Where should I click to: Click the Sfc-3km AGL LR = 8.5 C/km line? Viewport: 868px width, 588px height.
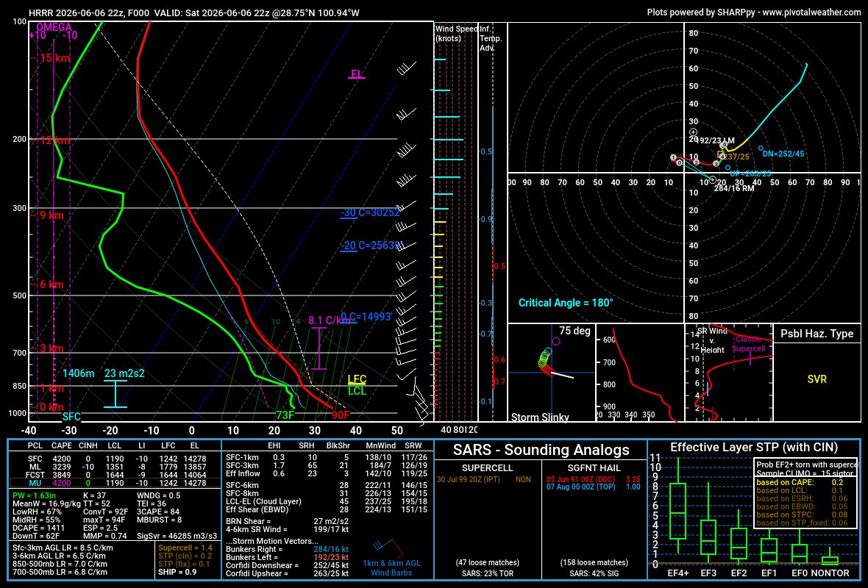[63, 548]
